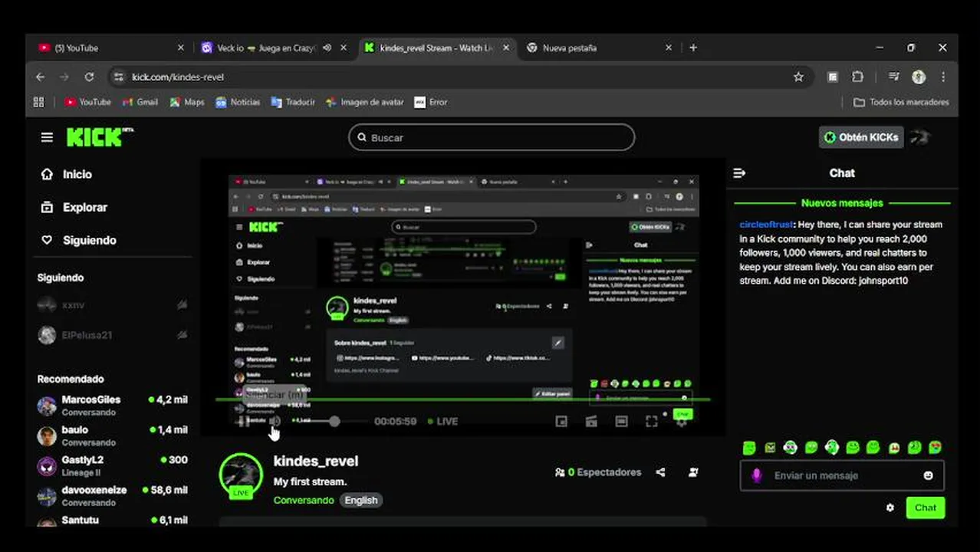Viewport: 980px width, 552px height.
Task: Open recommended channel MarcosGiles
Action: [x=113, y=405]
